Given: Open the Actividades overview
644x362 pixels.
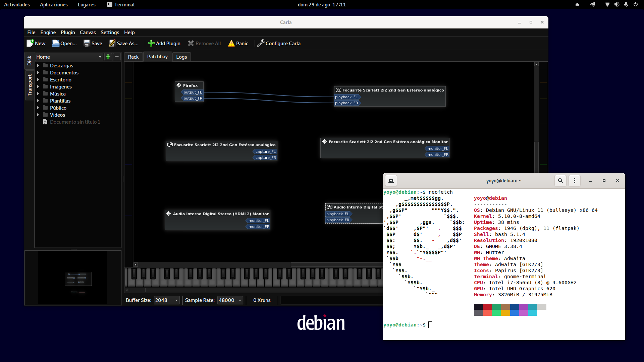Looking at the screenshot, I should [x=17, y=4].
